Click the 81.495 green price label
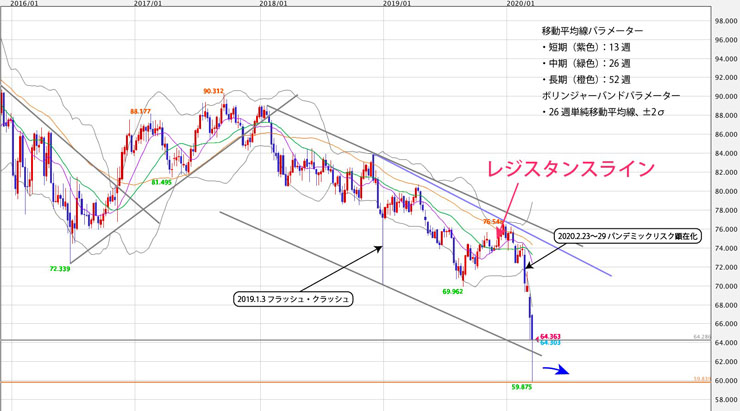 (162, 182)
